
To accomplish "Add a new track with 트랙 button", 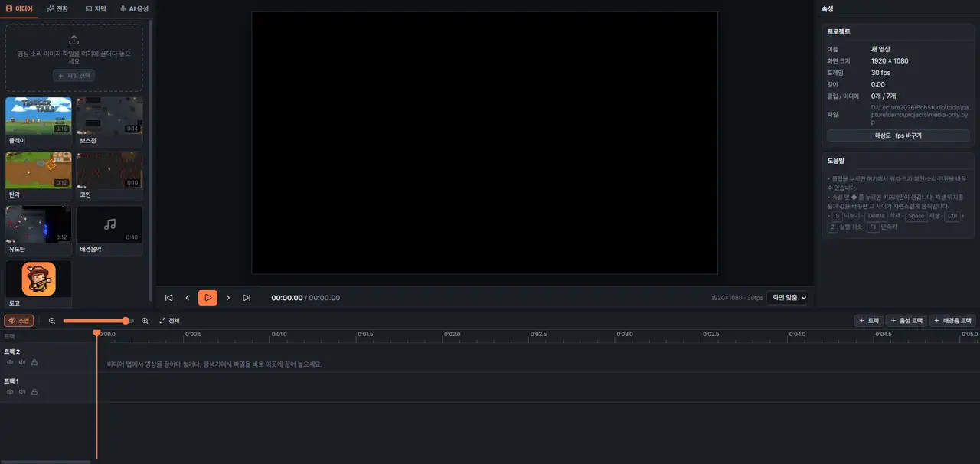I will [869, 321].
